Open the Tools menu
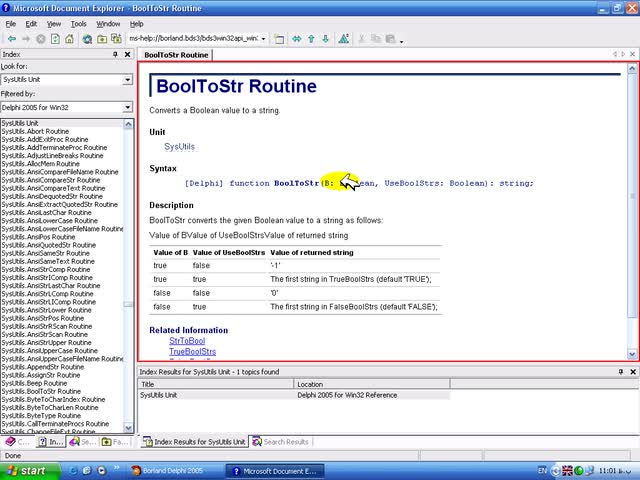 [x=78, y=24]
